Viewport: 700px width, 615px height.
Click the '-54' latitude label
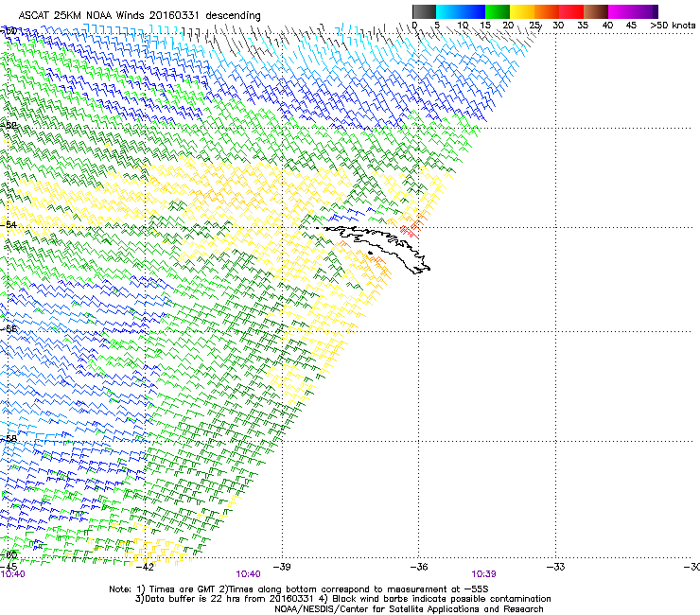(9, 224)
